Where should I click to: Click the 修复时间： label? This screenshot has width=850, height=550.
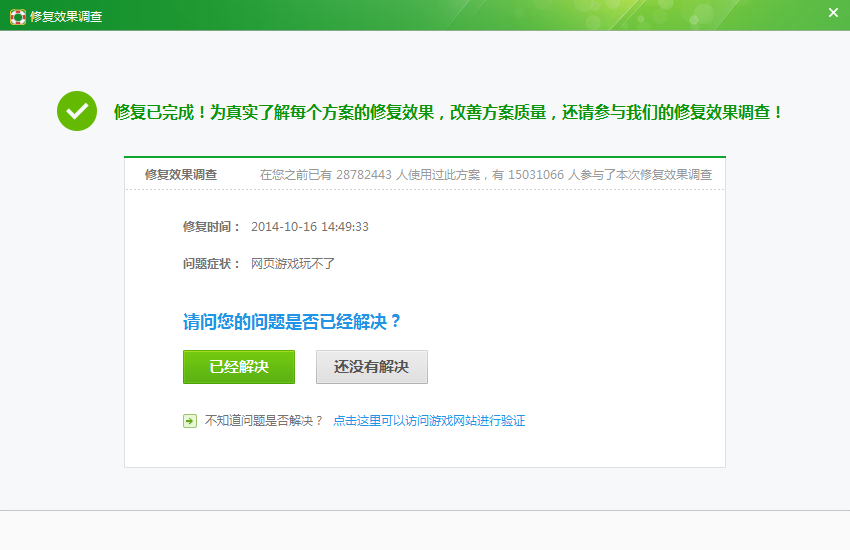click(212, 227)
